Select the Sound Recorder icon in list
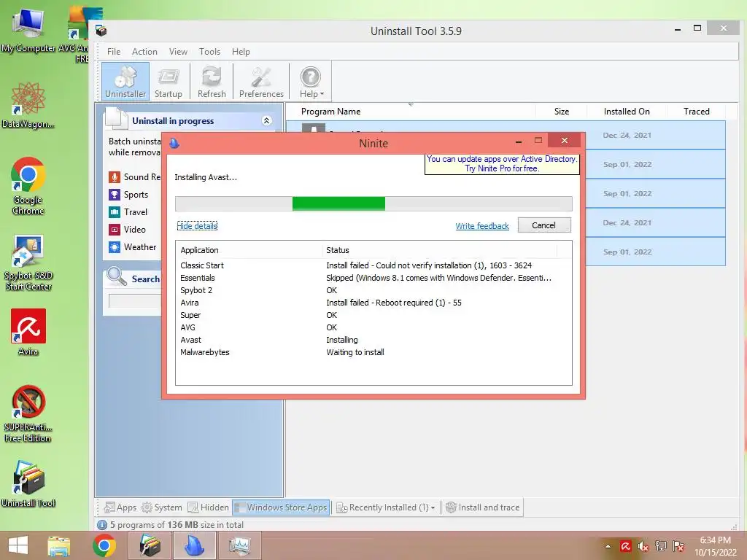 pyautogui.click(x=115, y=177)
